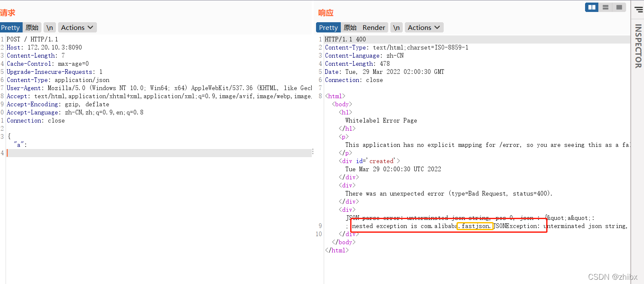Click the 请求 panel title

point(8,13)
